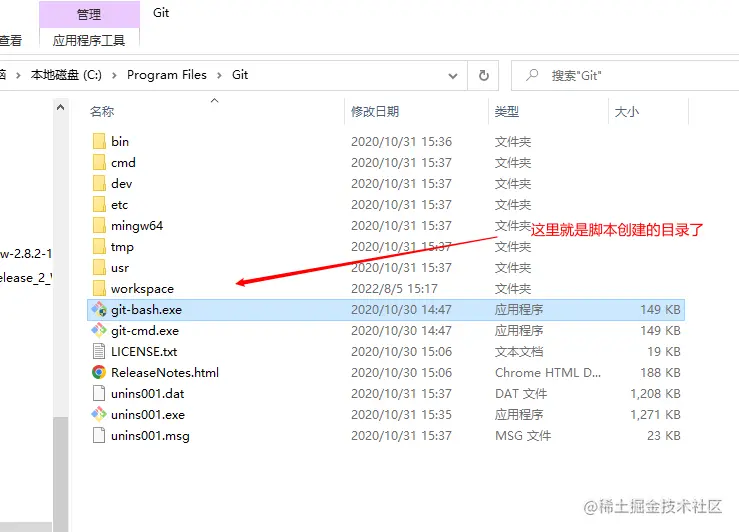739x532 pixels.
Task: Click the dev folder icon
Action: click(x=99, y=183)
